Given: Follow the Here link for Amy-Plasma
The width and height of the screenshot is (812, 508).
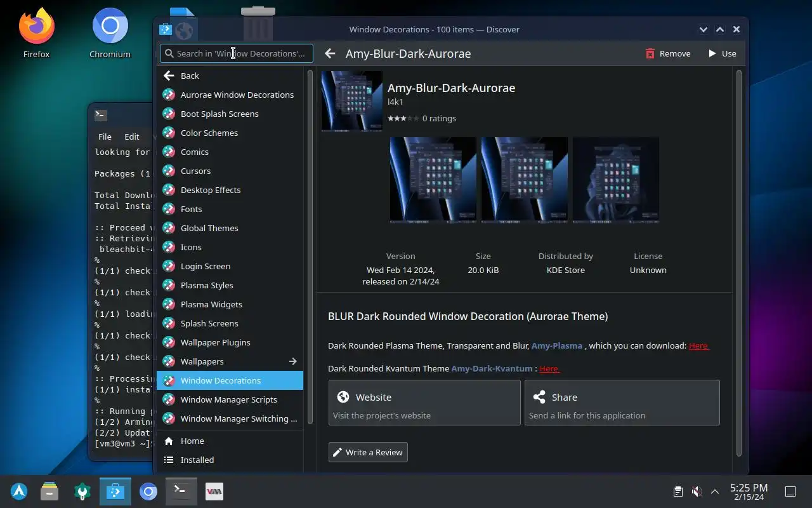Looking at the screenshot, I should pos(699,345).
